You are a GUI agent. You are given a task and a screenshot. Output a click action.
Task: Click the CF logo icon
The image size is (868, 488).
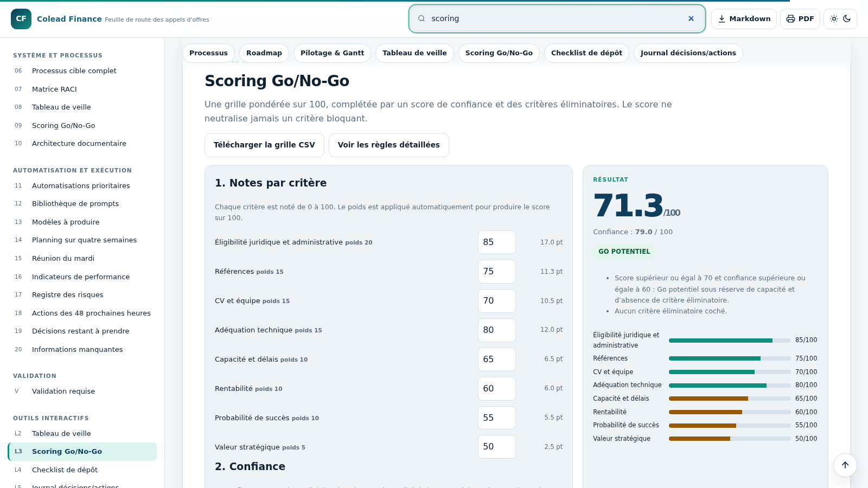21,19
